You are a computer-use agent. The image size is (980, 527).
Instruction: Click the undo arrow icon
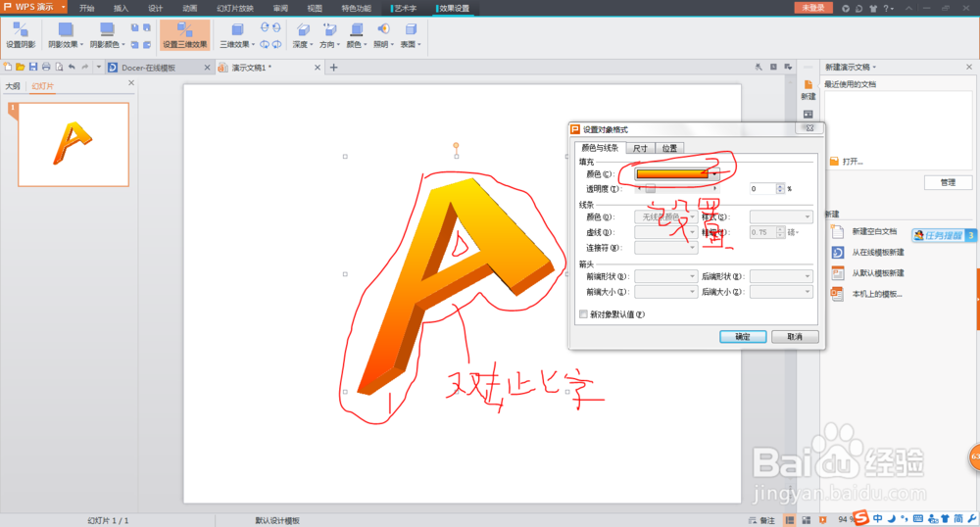[72, 67]
